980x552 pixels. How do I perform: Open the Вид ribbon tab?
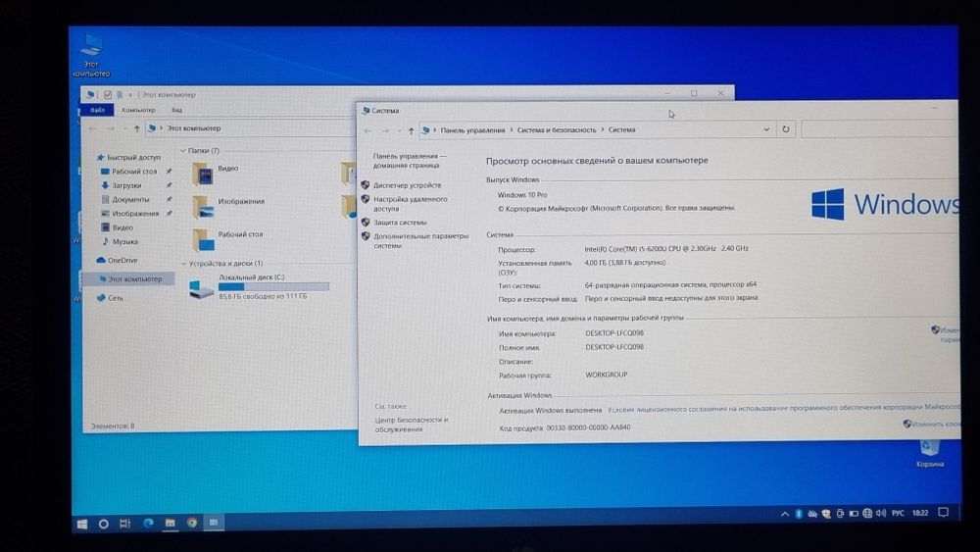[176, 110]
